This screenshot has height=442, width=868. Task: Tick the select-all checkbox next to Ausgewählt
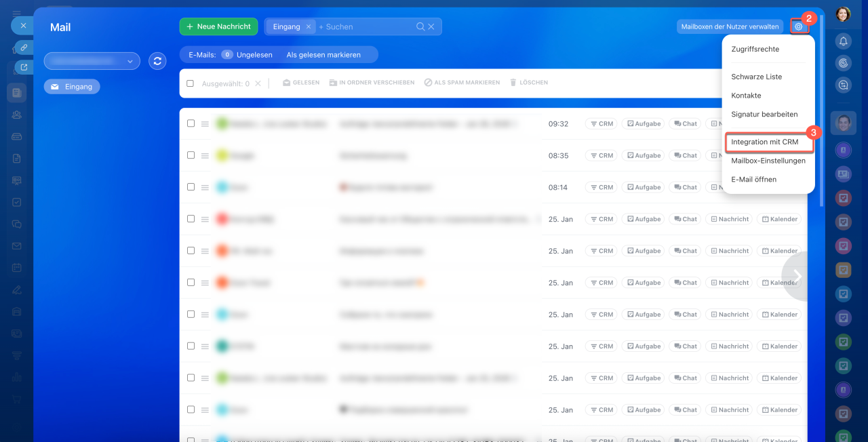click(191, 83)
